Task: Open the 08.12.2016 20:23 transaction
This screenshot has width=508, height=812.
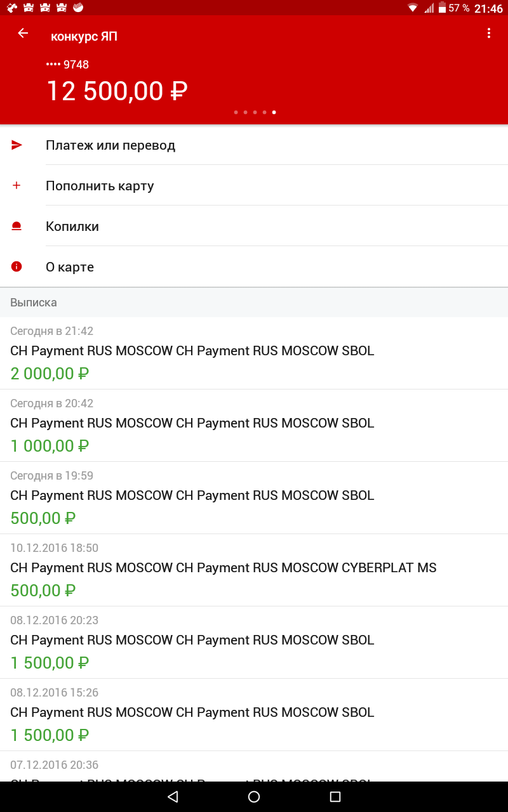Action: (x=254, y=643)
